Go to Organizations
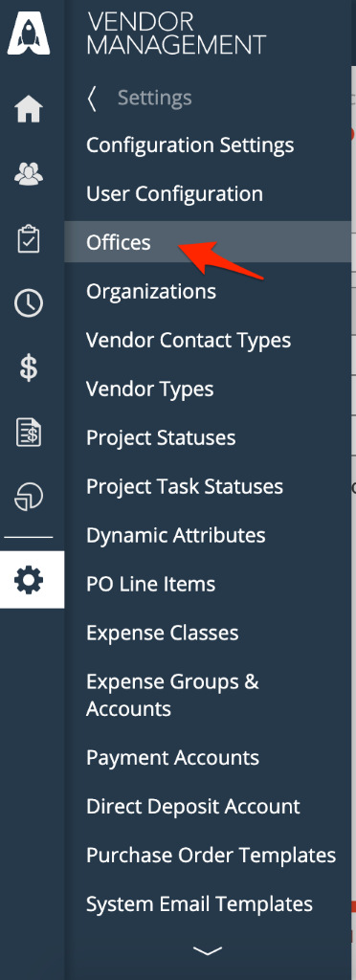The width and height of the screenshot is (356, 980). [151, 292]
